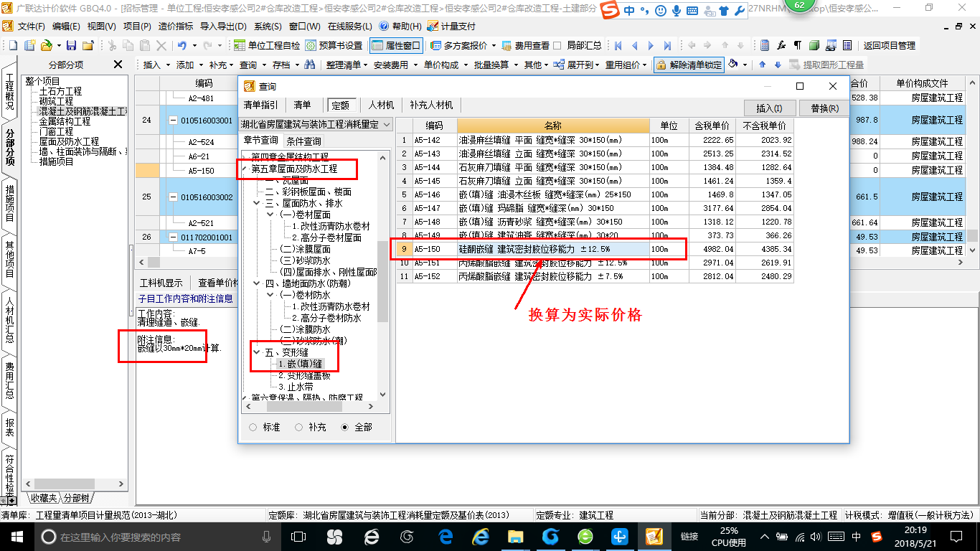Collapse grid row 010516003001

[x=173, y=120]
